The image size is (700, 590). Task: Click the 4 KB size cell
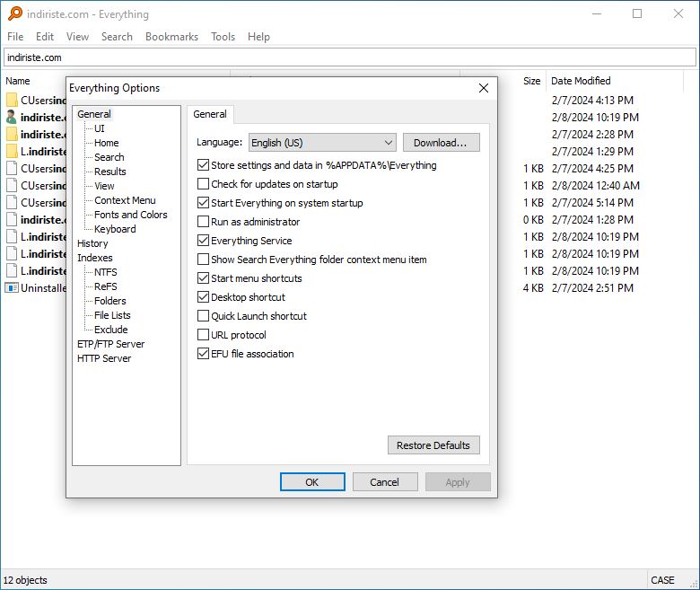[x=533, y=287]
